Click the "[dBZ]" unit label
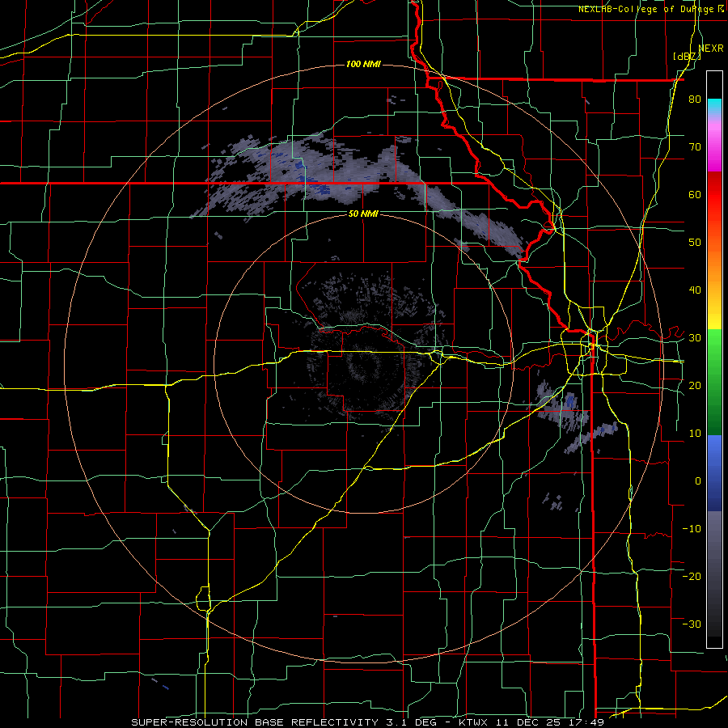 (687, 56)
